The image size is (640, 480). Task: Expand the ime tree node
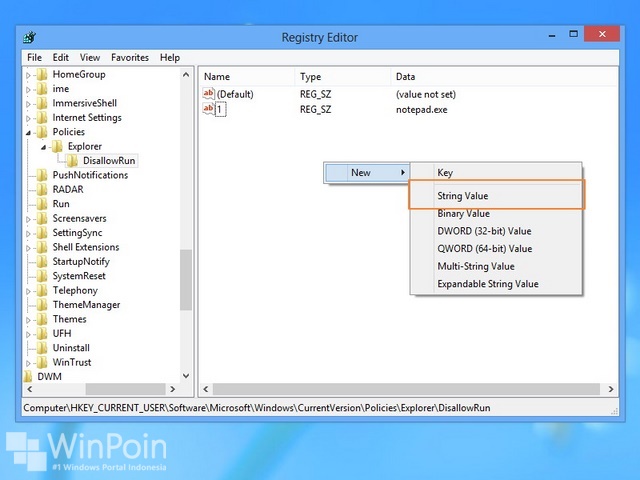[x=28, y=89]
